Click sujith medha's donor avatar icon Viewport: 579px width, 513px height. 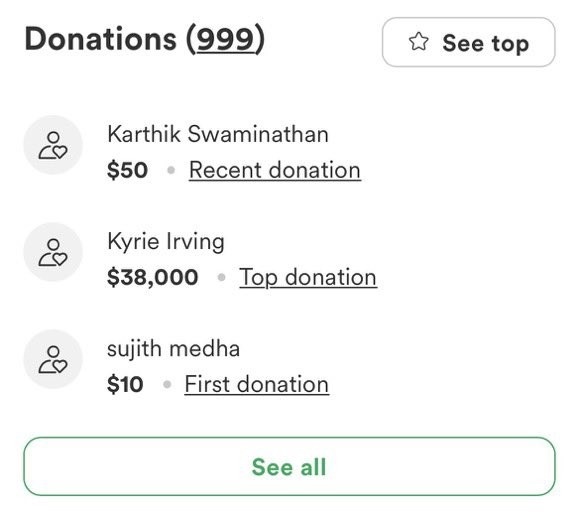(x=53, y=359)
